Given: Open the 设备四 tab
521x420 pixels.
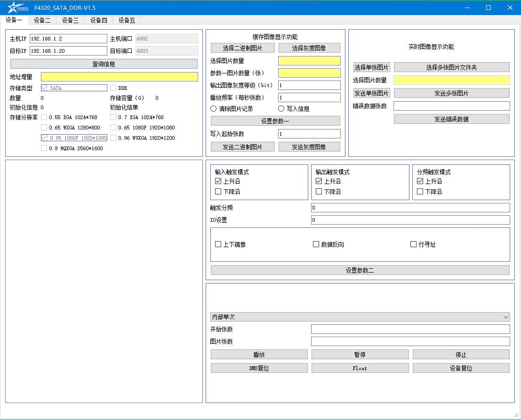Looking at the screenshot, I should click(x=99, y=20).
